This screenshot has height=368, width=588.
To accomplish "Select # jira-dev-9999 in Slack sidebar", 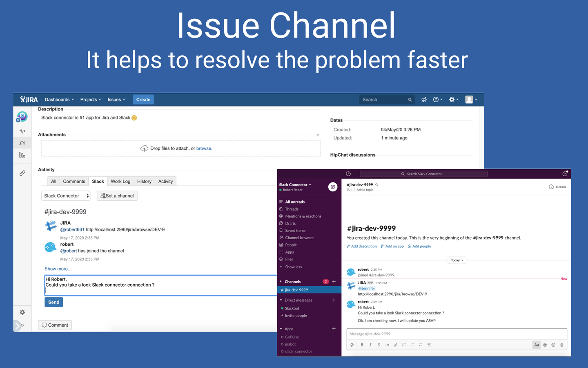I will pyautogui.click(x=309, y=290).
